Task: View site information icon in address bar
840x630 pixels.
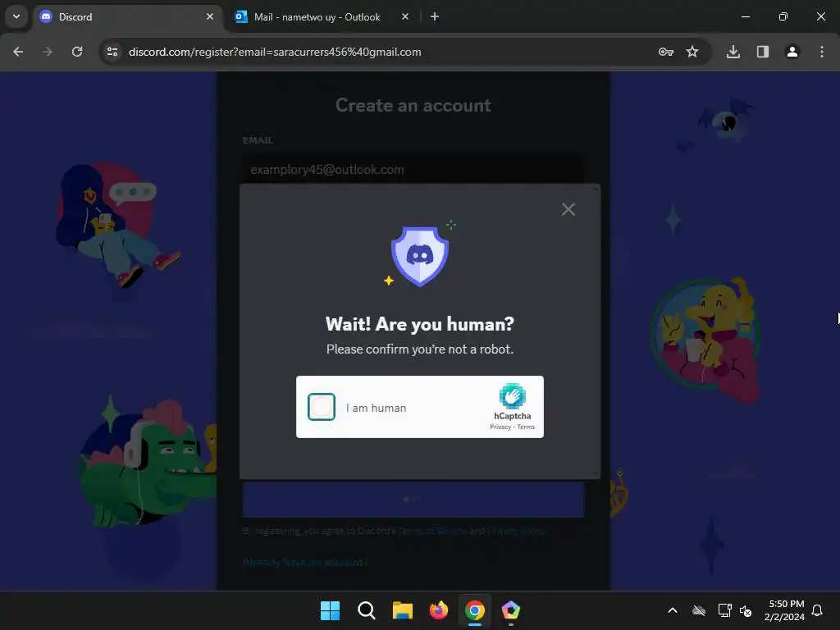Action: pyautogui.click(x=112, y=52)
